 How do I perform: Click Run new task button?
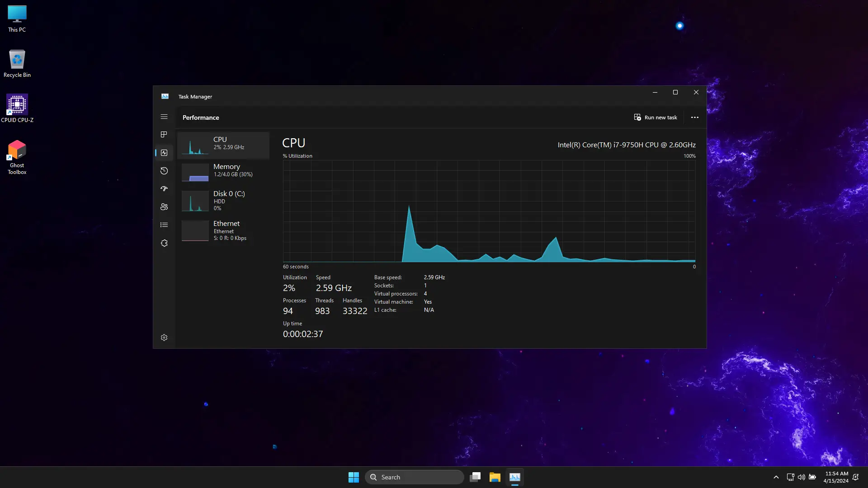(656, 117)
